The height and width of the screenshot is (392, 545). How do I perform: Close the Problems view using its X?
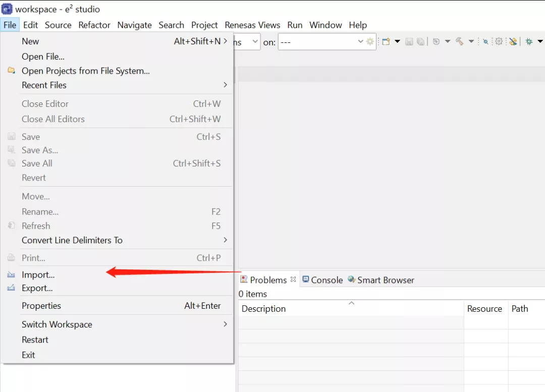coord(293,279)
